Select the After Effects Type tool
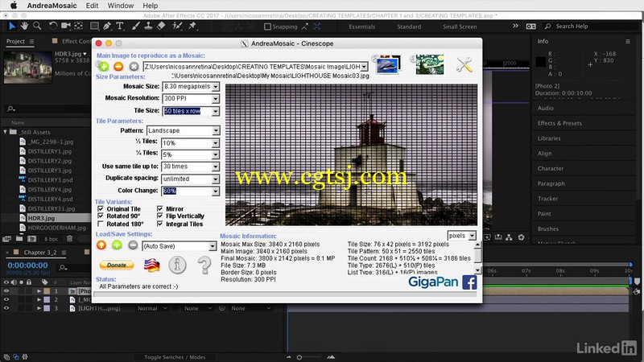This screenshot has width=644, height=362. point(120,26)
